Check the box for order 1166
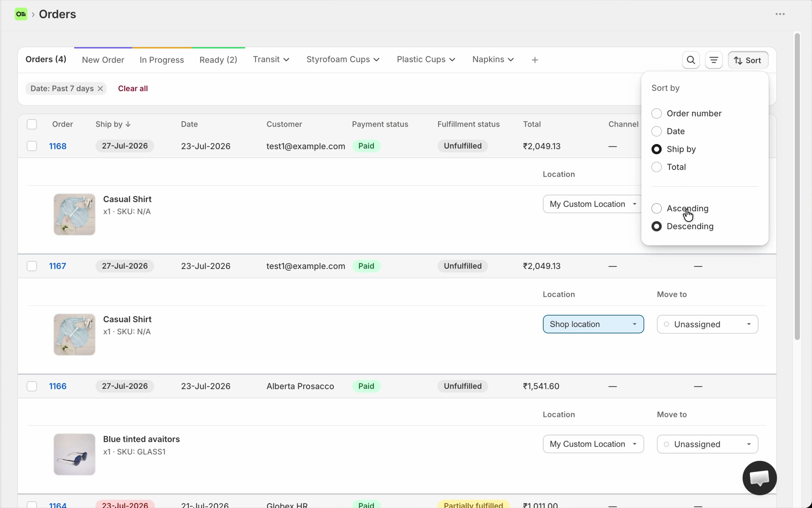This screenshot has height=508, width=812. click(x=32, y=386)
